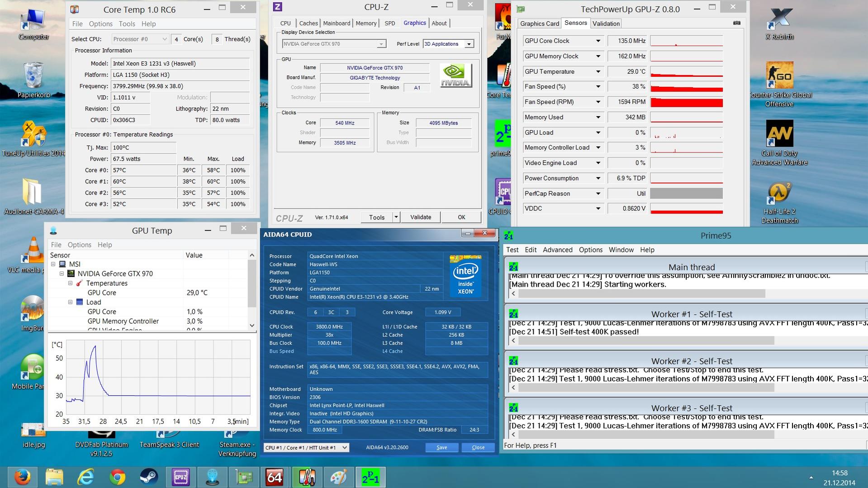Image resolution: width=868 pixels, height=488 pixels.
Task: Select the Papierkorb recycle bin icon
Action: coord(34,81)
